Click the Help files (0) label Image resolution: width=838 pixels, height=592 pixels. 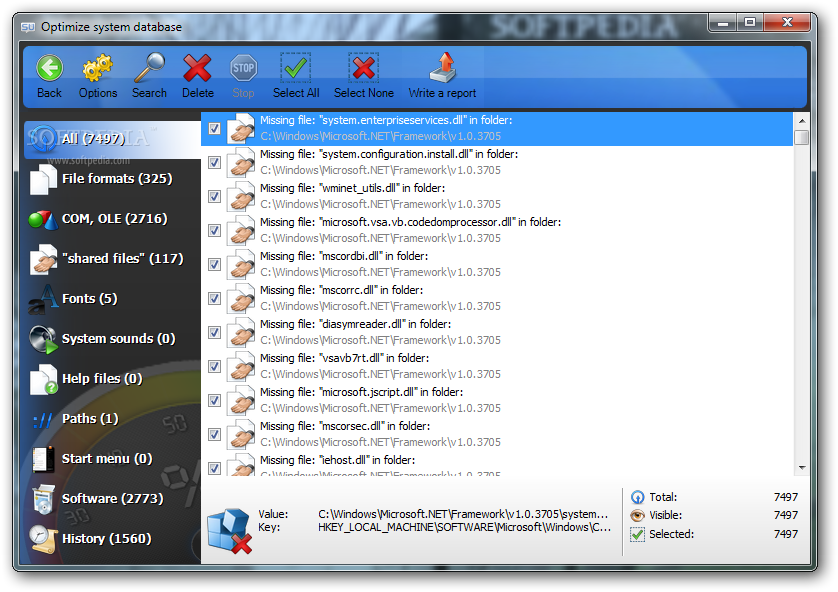(x=102, y=379)
